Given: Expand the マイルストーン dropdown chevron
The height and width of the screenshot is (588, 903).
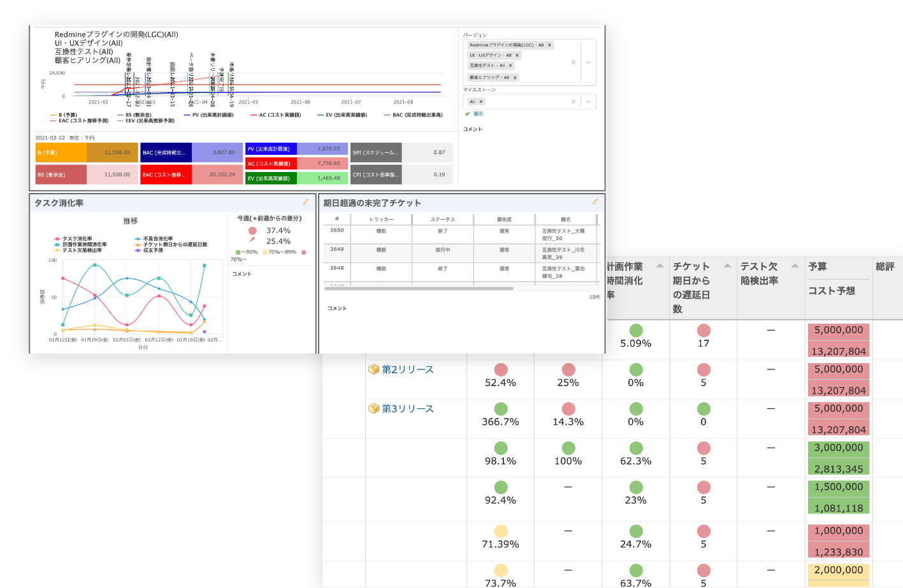Looking at the screenshot, I should (588, 101).
